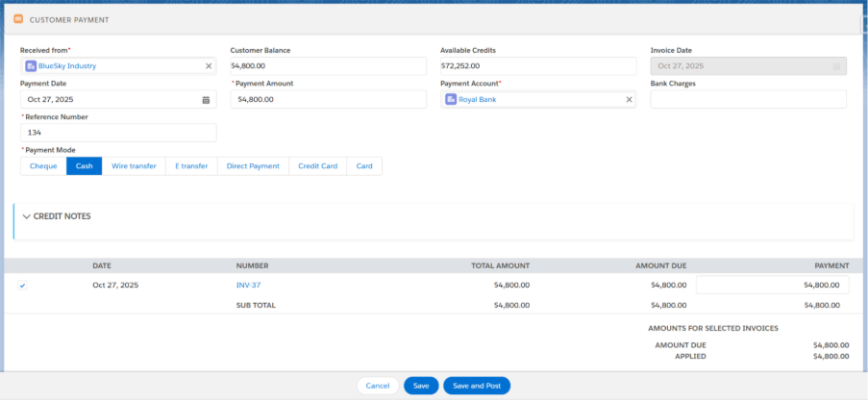Click the disabled Invoice Date calendar icon
This screenshot has width=868, height=401.
tap(836, 66)
